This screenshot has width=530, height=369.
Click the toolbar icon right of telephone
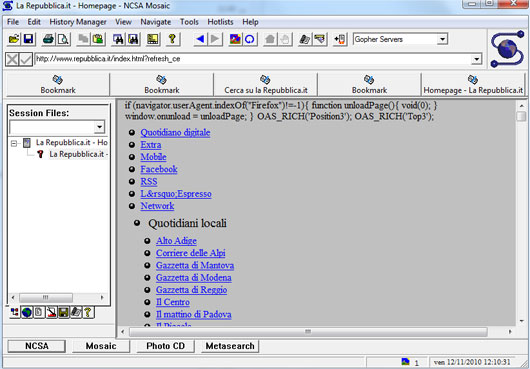coord(319,39)
